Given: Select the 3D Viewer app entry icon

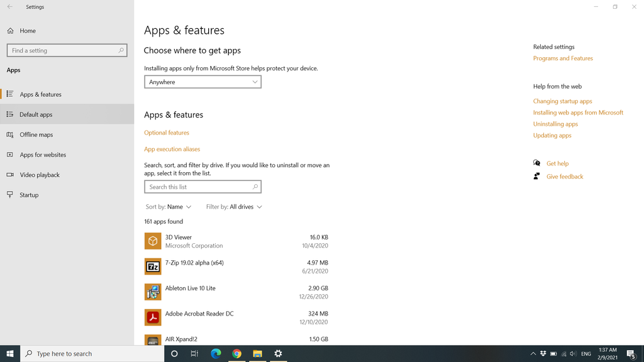Looking at the screenshot, I should pos(152,241).
